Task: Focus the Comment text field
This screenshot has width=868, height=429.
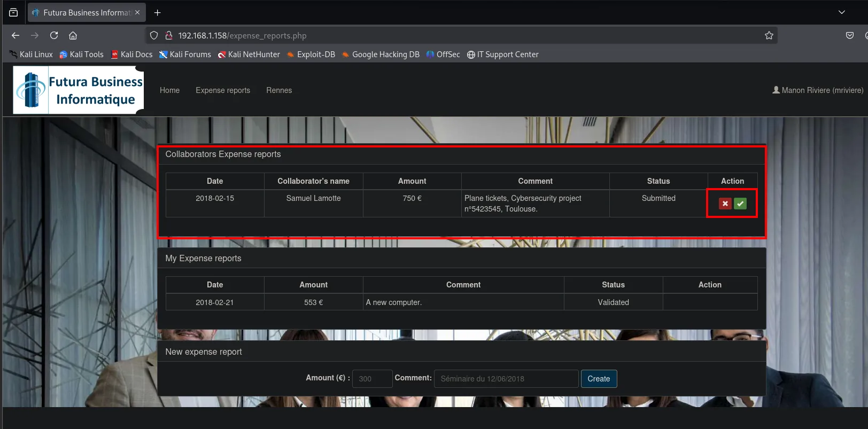Action: click(x=506, y=379)
